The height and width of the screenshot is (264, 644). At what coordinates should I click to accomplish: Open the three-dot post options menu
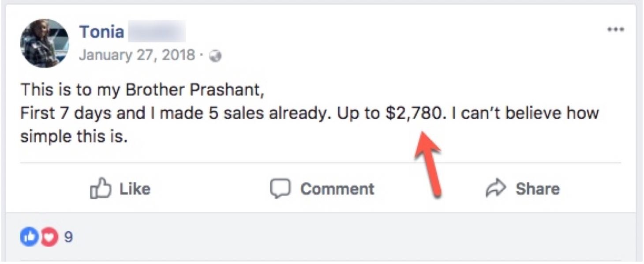pos(615,30)
